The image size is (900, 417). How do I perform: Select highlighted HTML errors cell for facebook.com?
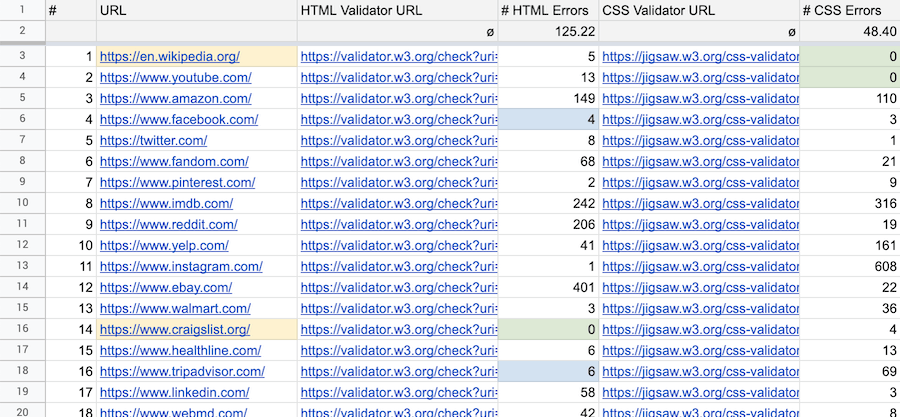tap(548, 120)
